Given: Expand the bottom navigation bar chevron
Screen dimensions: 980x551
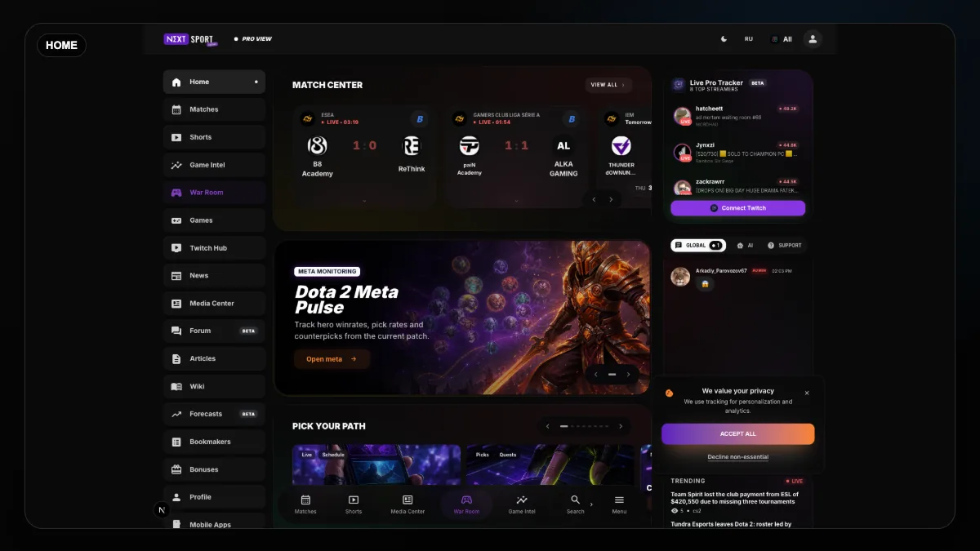Looking at the screenshot, I should (591, 504).
